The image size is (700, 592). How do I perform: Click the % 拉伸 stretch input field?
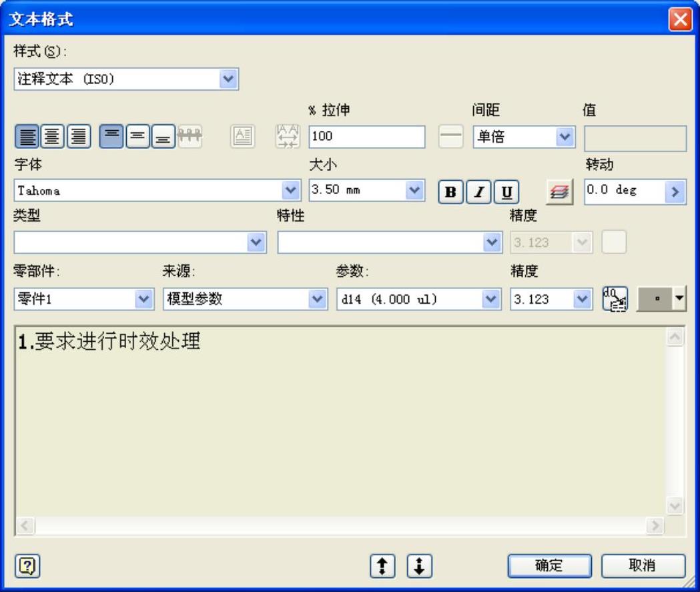coord(366,137)
